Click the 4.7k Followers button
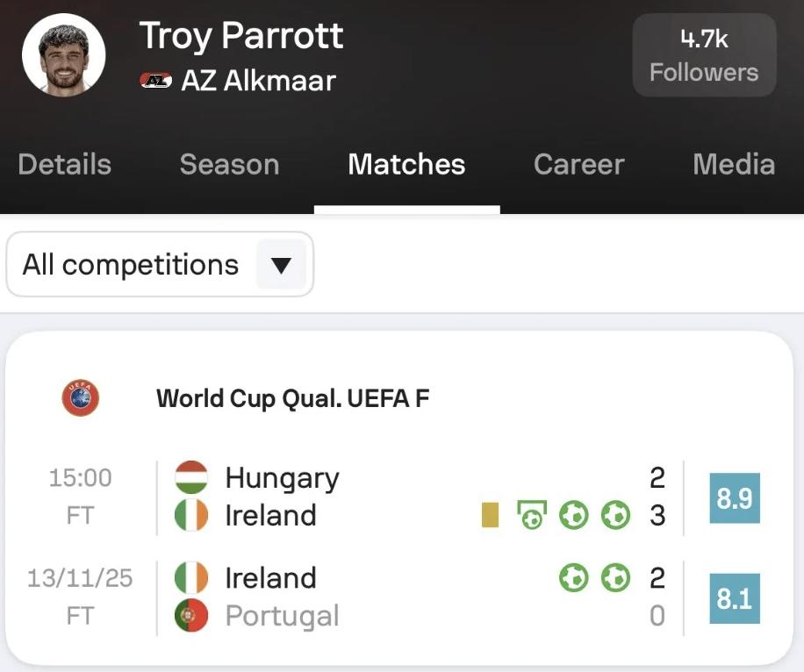Viewport: 804px width, 672px height. (x=704, y=55)
